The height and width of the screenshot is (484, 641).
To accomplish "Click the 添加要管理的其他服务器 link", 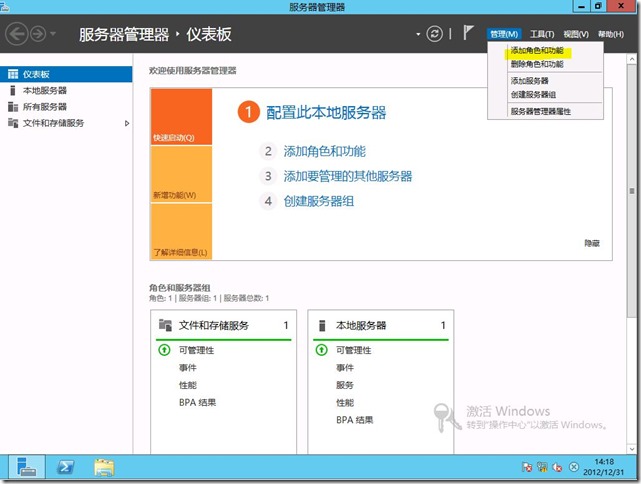I will (348, 176).
